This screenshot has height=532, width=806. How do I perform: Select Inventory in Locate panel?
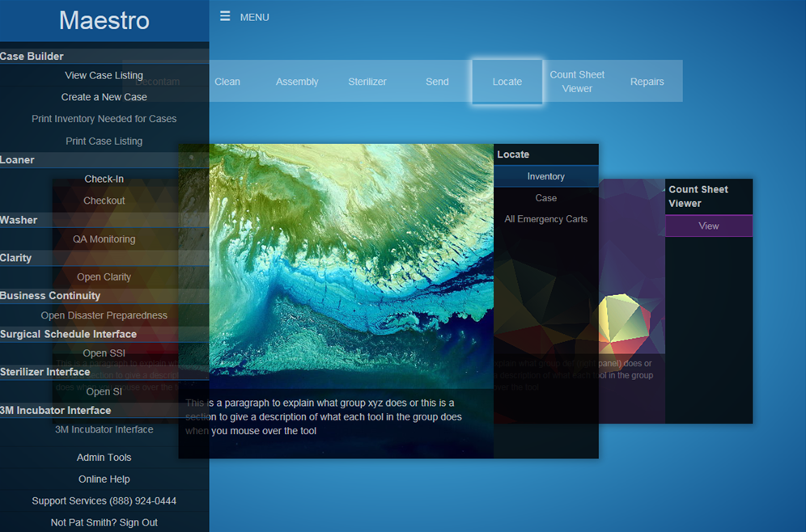coord(546,176)
